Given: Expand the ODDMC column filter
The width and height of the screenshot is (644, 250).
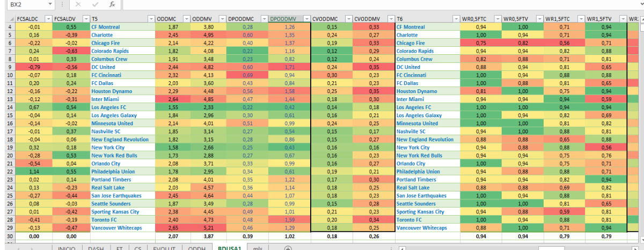Looking at the screenshot, I should click(186, 19).
